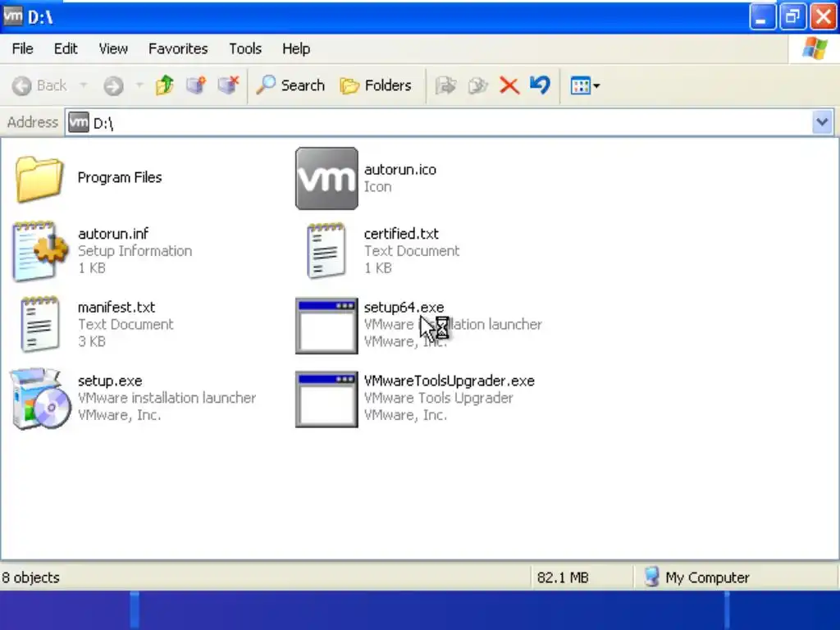Click the 8 objects status bar text
The image size is (840, 630).
30,577
